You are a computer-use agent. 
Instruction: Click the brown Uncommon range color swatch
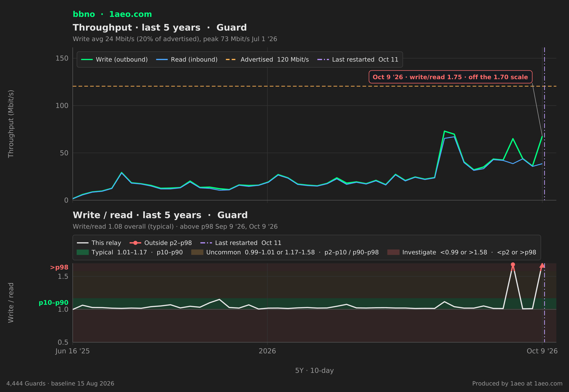click(197, 252)
